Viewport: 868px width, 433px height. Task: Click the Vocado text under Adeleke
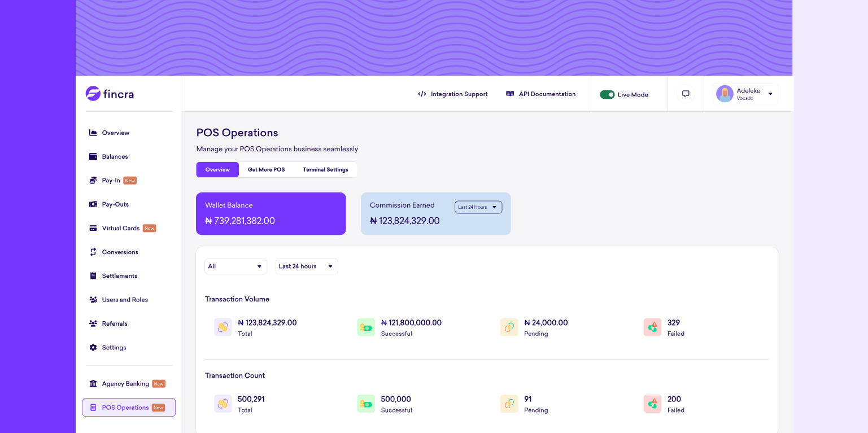745,98
